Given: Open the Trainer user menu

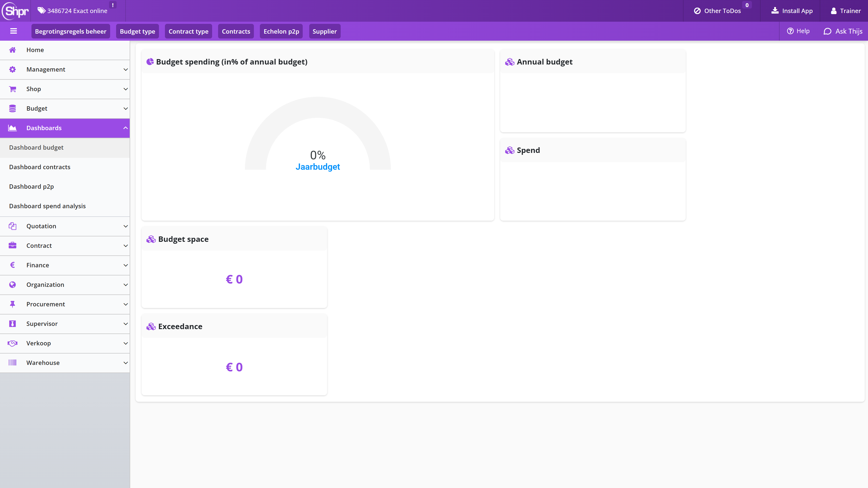Looking at the screenshot, I should pos(846,11).
